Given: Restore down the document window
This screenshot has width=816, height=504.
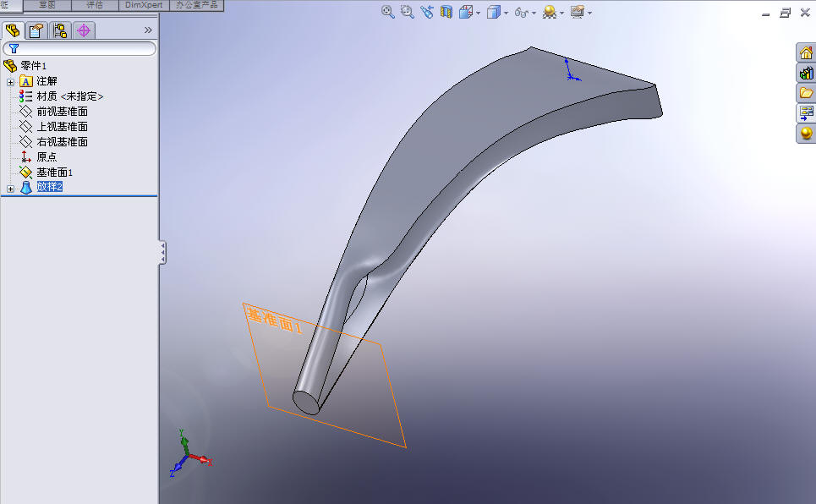Looking at the screenshot, I should coord(786,13).
